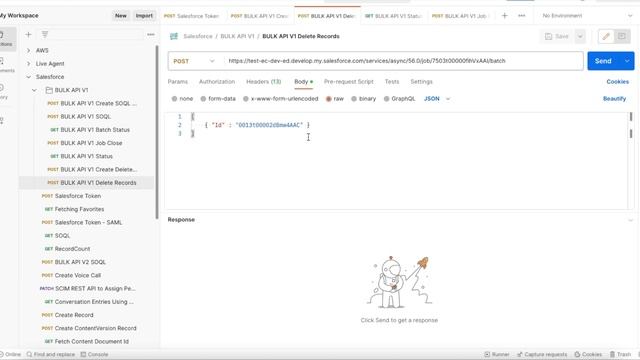Open BULK API V1 Batch Status request
The width and height of the screenshot is (640, 360).
(90, 130)
